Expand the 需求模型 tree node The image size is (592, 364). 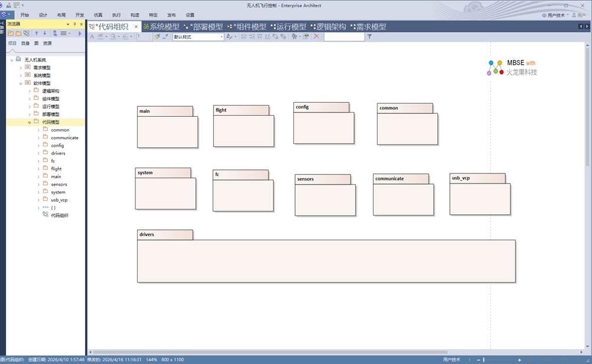coord(21,68)
